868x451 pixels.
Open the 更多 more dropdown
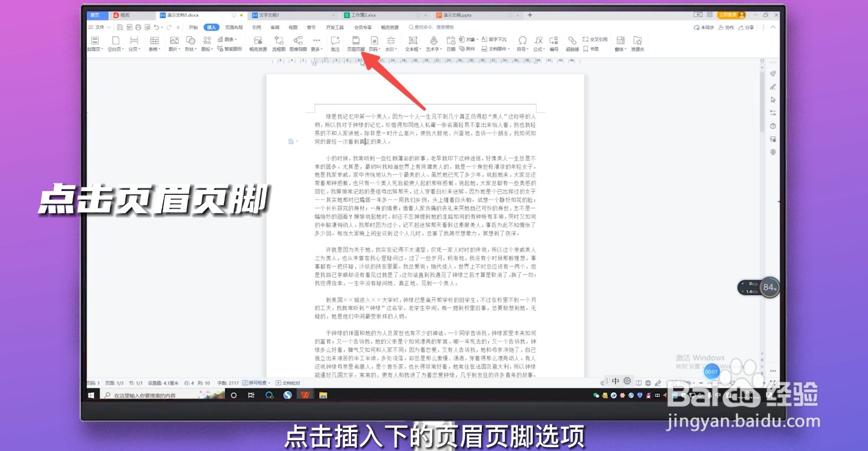click(x=317, y=44)
